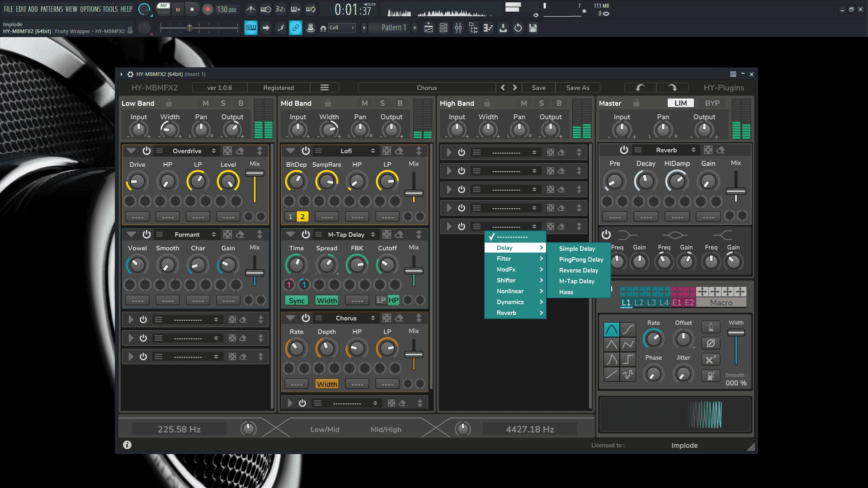
Task: Click the Overdrive eraser reset icon
Action: click(x=241, y=151)
